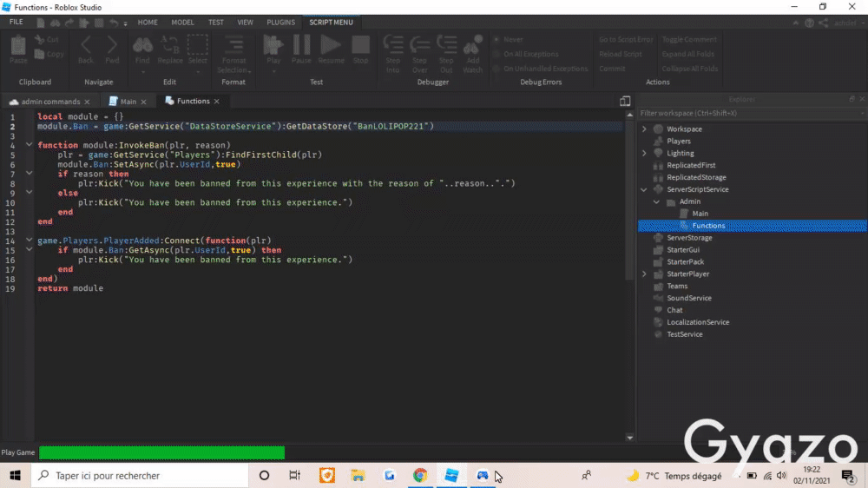
Task: Click Toggle Comment action
Action: point(689,40)
